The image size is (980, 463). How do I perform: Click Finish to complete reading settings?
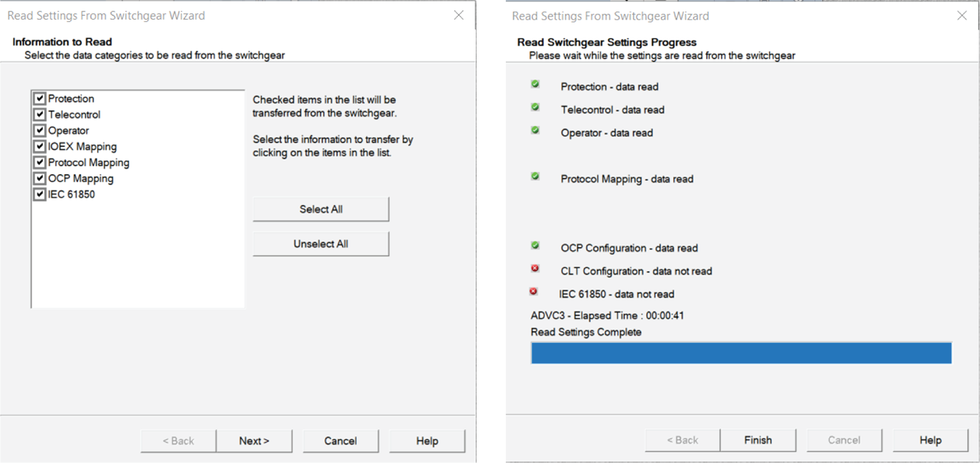(758, 440)
